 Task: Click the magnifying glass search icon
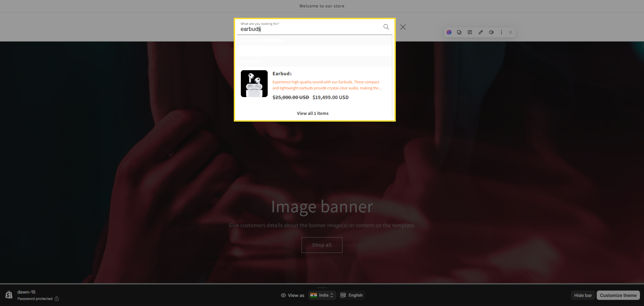point(386,27)
